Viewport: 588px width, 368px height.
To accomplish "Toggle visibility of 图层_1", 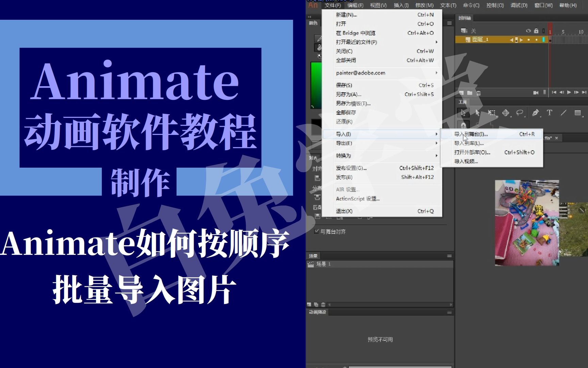I will (528, 40).
